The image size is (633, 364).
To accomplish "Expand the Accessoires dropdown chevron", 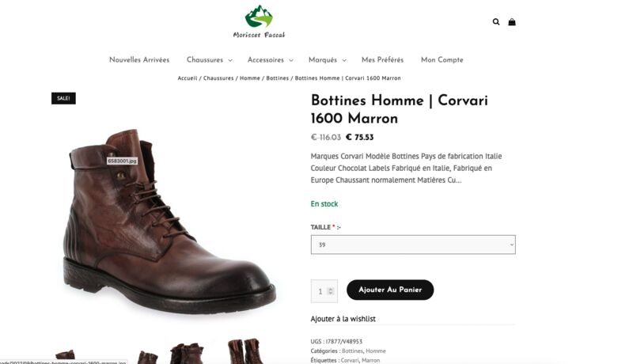I will tap(291, 60).
